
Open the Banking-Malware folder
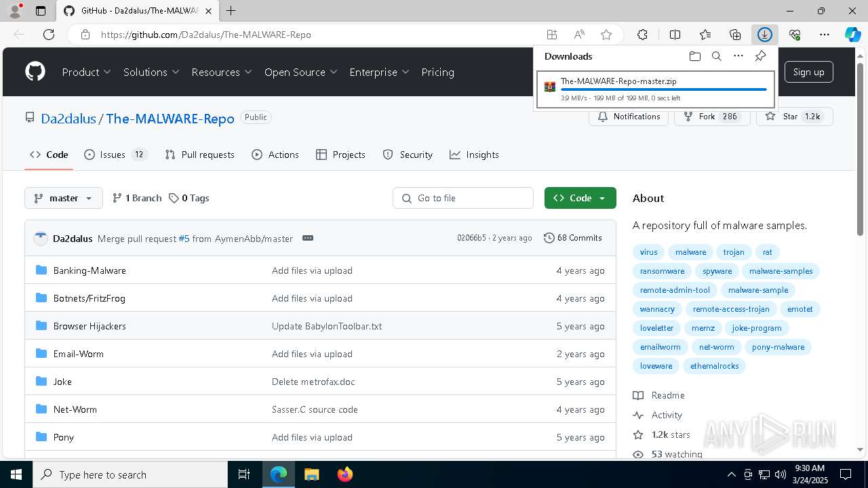tap(90, 270)
